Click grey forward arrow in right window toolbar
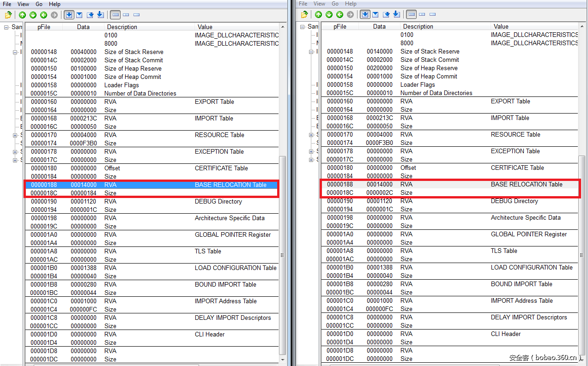Screen dimensions: 588x366 [350, 15]
